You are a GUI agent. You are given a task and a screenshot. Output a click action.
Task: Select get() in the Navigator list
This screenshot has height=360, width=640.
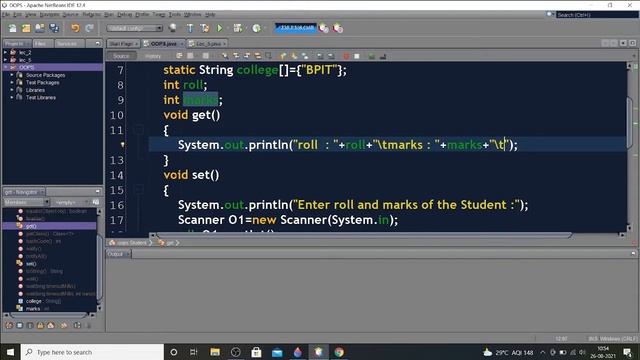(x=31, y=226)
